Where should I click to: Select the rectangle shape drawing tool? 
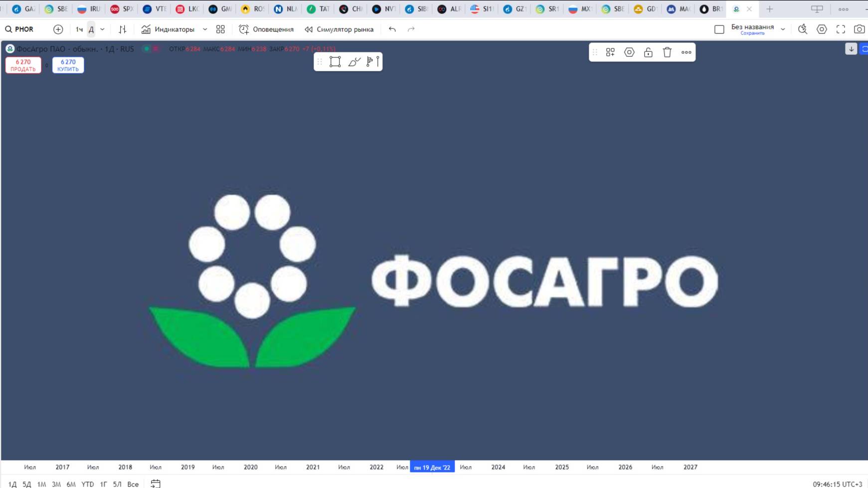point(335,62)
